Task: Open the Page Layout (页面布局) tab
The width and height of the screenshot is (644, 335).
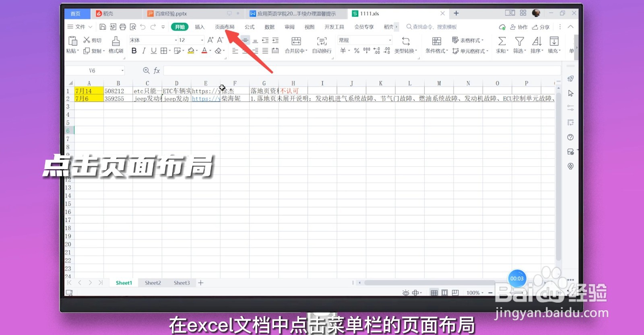Action: pyautogui.click(x=225, y=27)
